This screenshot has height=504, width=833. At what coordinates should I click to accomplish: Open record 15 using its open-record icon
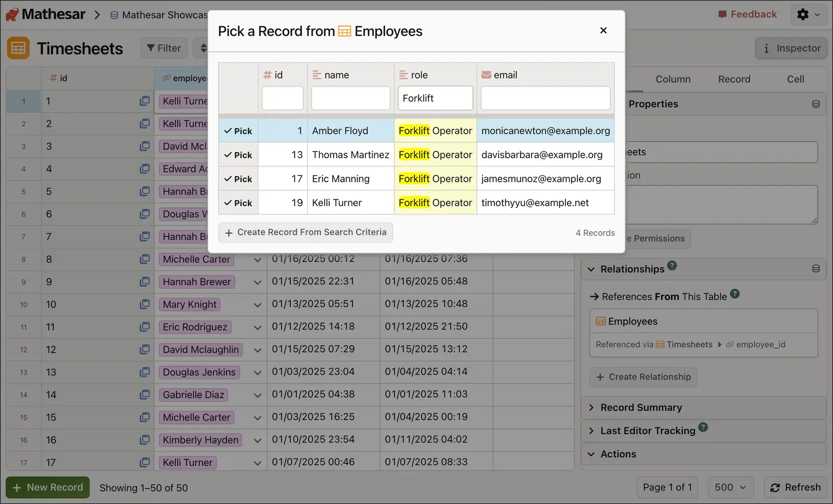145,418
